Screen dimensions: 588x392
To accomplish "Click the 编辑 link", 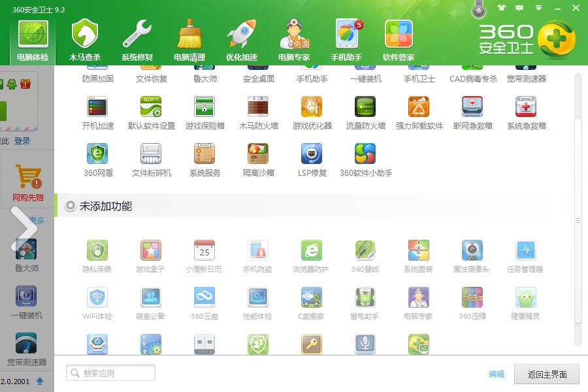I will 497,374.
